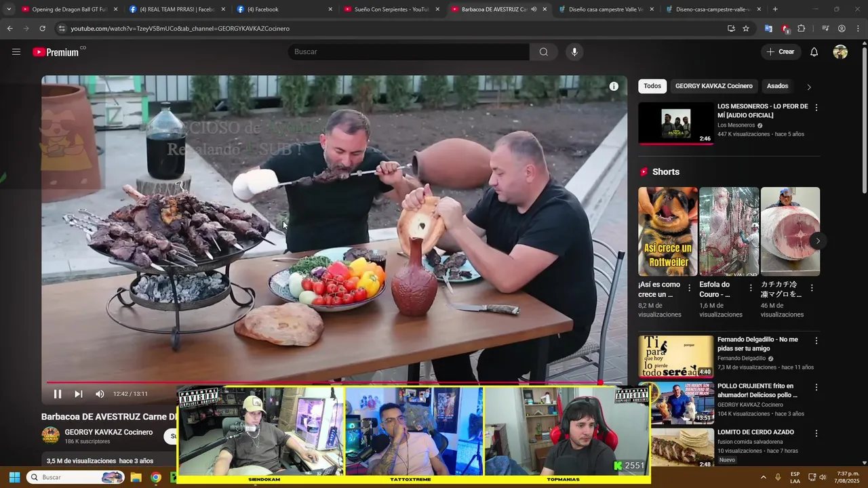Bookmark this page with star icon
Screen dimensions: 868x488
(x=746, y=28)
